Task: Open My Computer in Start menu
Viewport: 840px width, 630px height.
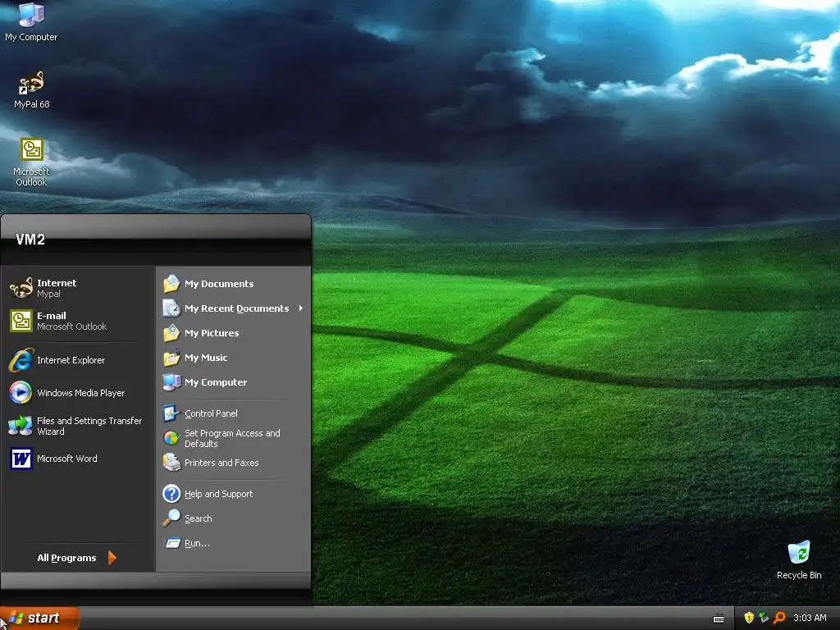Action: point(233,382)
